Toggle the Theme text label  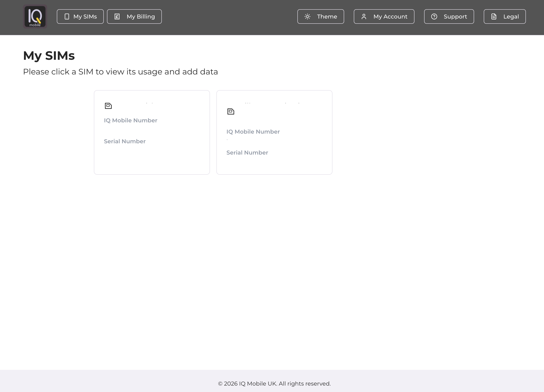327,17
